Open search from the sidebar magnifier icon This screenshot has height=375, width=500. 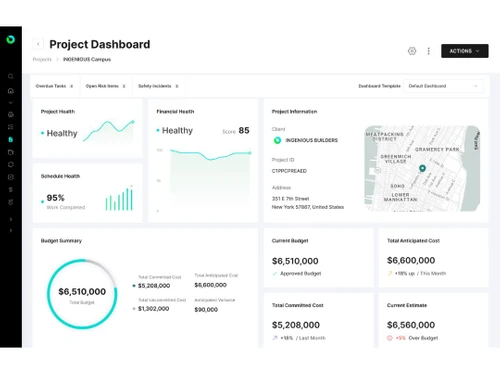coord(11,76)
